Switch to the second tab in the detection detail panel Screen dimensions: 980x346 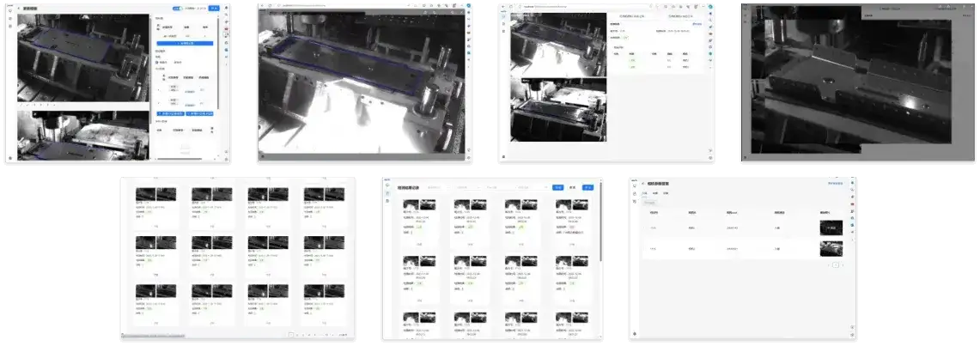(x=679, y=16)
